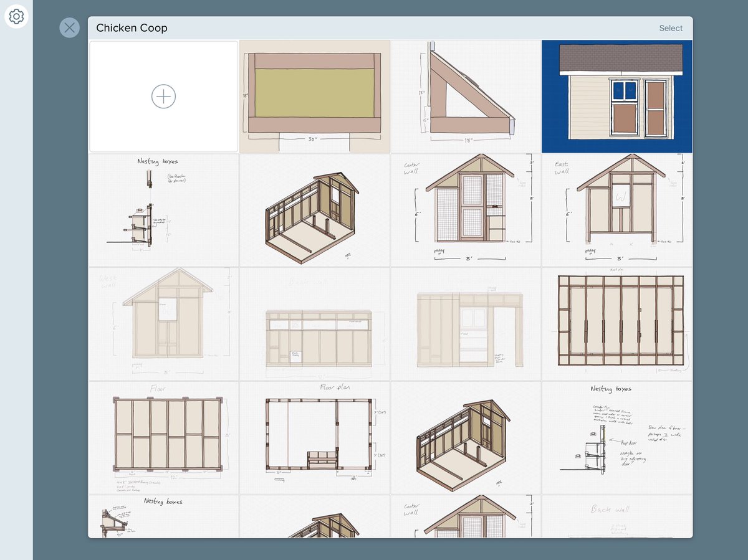Open the second-row isometric coop frame drawing
748x560 pixels.
coord(315,211)
